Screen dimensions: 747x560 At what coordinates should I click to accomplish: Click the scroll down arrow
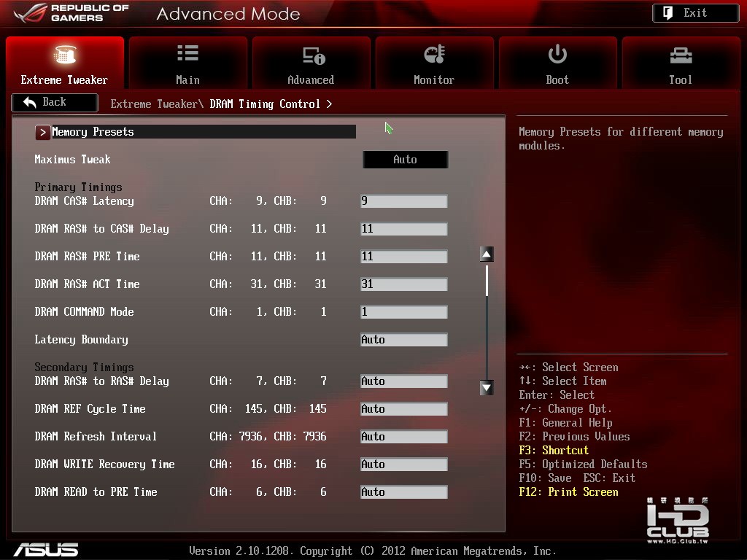coord(487,388)
